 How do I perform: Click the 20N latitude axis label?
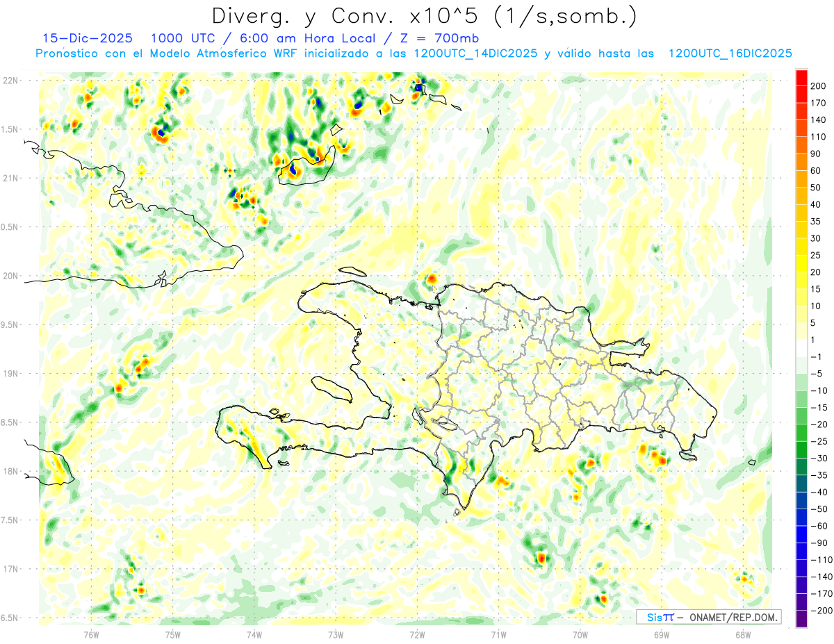click(10, 276)
